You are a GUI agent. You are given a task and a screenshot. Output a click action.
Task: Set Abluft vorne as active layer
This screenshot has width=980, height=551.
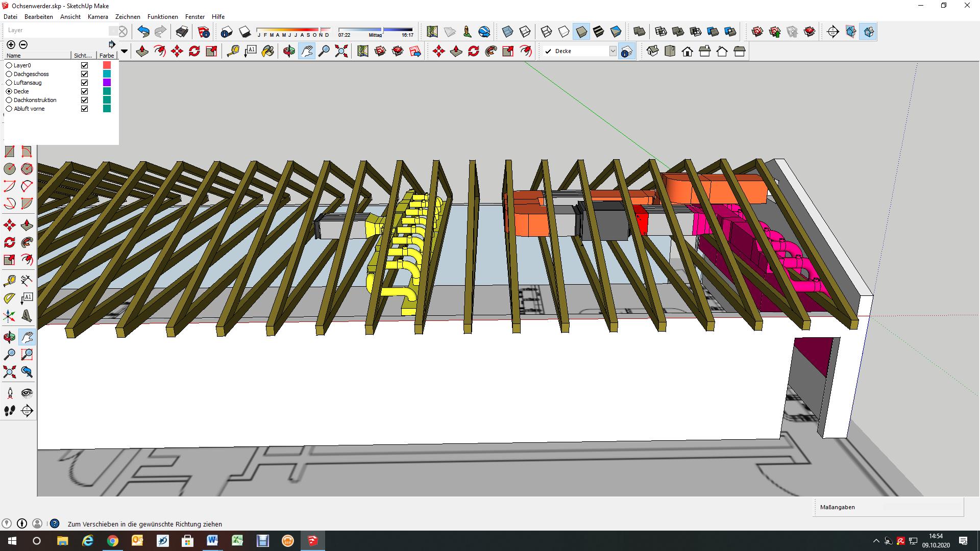coord(9,109)
